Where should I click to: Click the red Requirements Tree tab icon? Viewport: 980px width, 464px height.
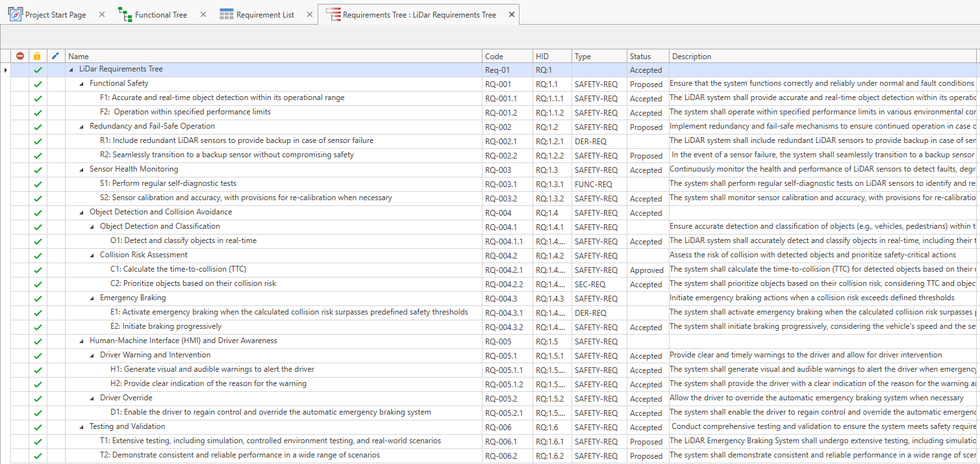click(333, 14)
